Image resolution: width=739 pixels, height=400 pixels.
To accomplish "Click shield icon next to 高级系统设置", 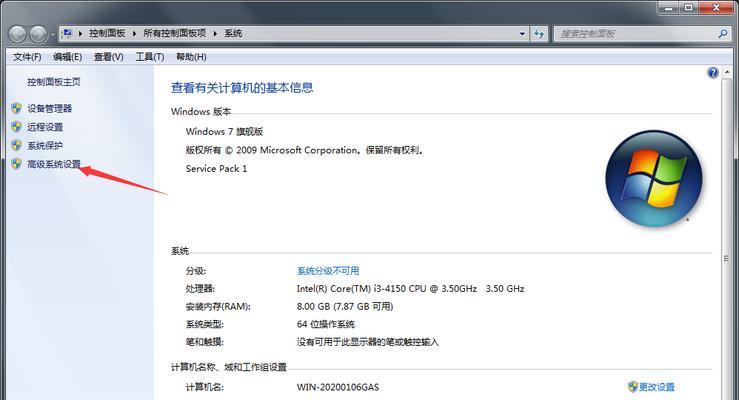I will coord(16,164).
